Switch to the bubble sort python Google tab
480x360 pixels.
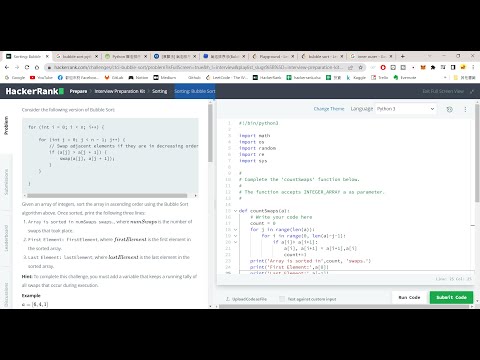pyautogui.click(x=77, y=56)
